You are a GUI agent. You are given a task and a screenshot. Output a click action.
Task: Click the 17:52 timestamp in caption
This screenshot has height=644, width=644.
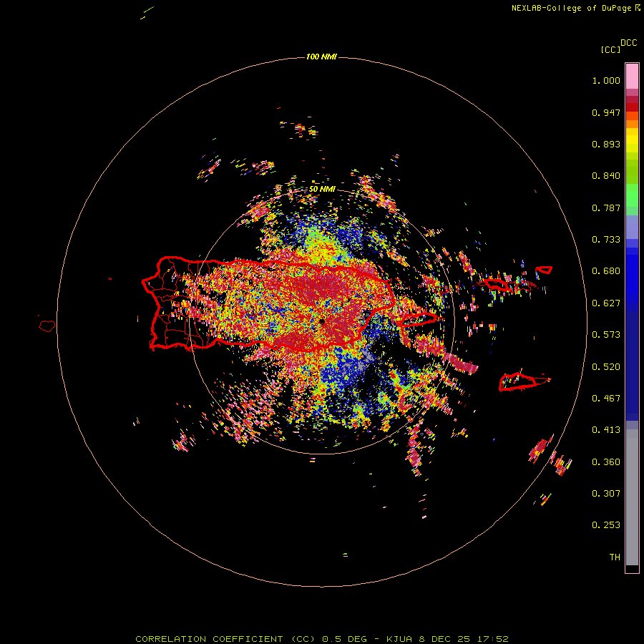(x=493, y=639)
